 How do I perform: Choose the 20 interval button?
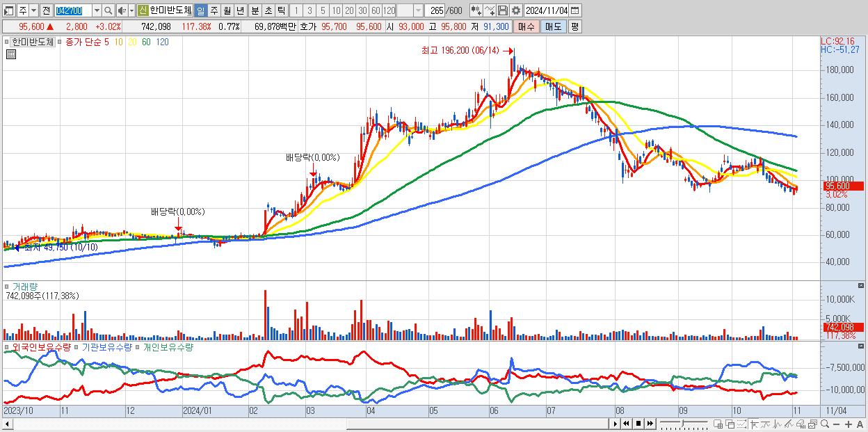tap(349, 10)
